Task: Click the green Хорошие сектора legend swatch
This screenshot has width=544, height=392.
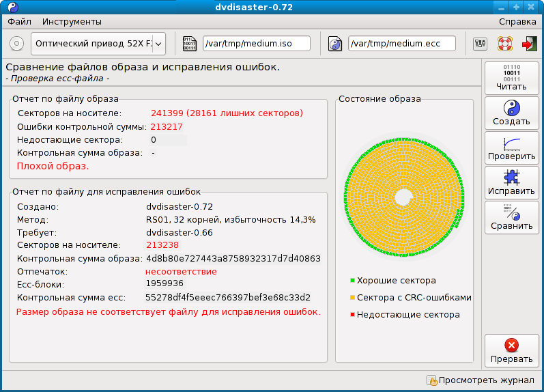Action: pyautogui.click(x=352, y=280)
